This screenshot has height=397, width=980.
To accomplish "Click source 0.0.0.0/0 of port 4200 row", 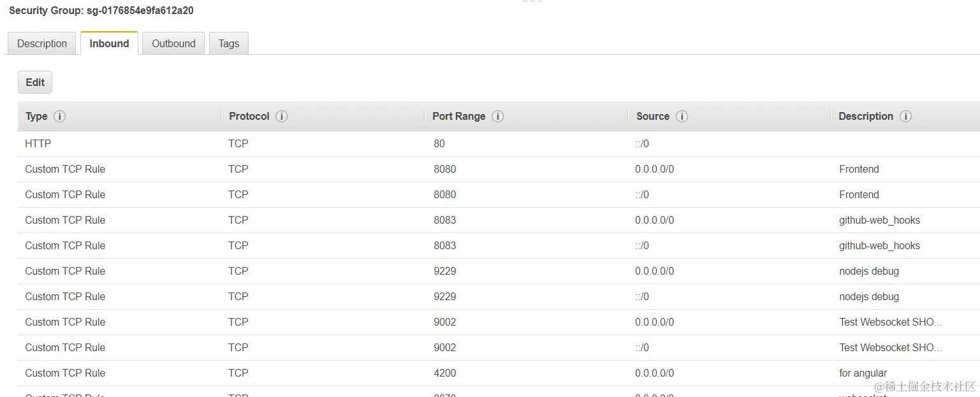I will coord(654,373).
